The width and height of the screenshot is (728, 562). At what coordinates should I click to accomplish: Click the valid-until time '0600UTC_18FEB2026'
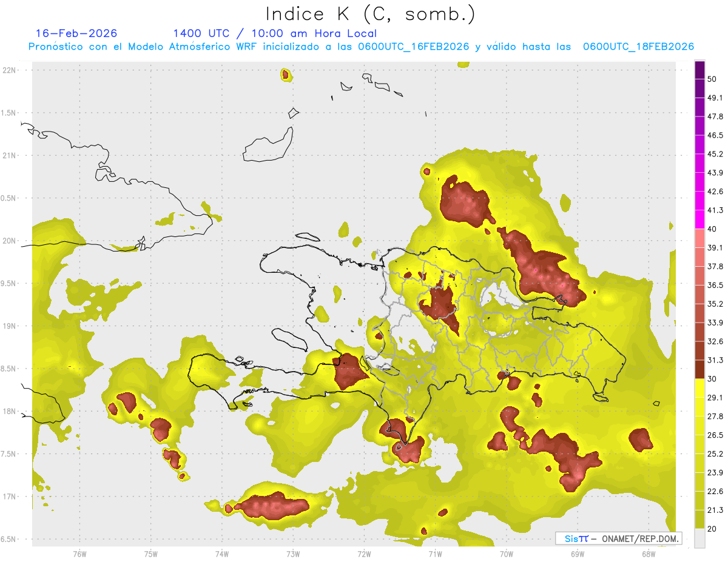638,47
